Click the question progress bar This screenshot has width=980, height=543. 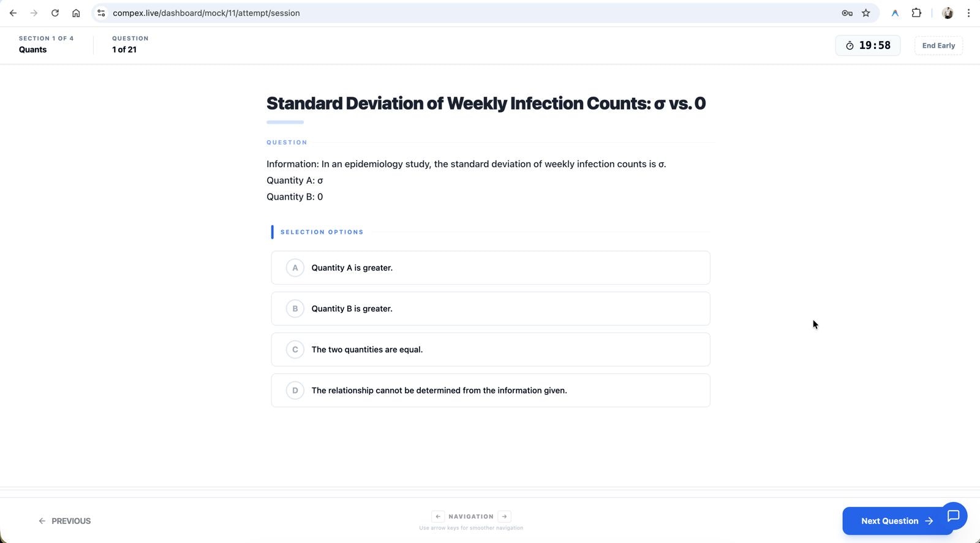point(284,122)
